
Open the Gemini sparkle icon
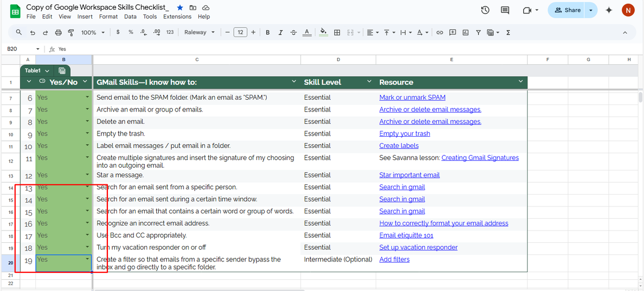609,10
